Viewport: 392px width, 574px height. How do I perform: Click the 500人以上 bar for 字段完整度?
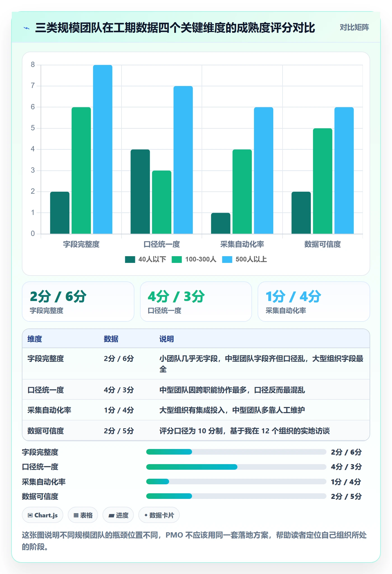tap(103, 149)
